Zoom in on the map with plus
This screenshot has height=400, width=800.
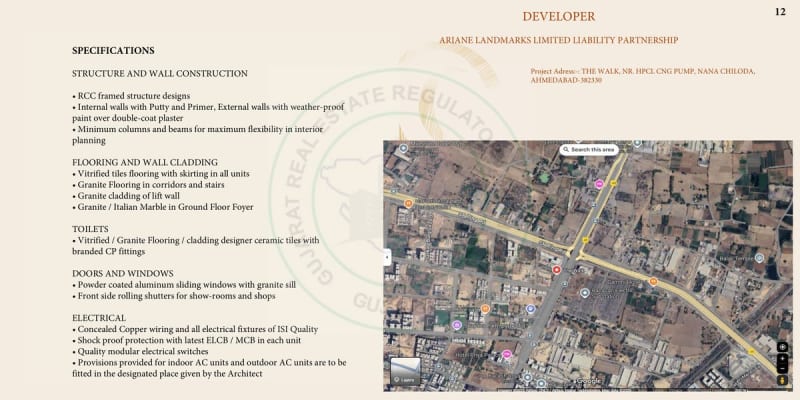click(x=782, y=358)
